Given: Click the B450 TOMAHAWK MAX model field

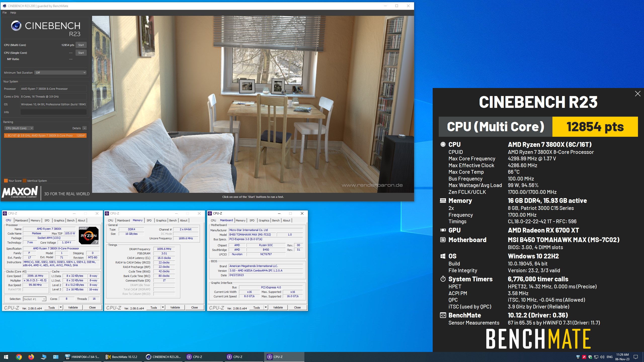Looking at the screenshot, I should tap(252, 235).
